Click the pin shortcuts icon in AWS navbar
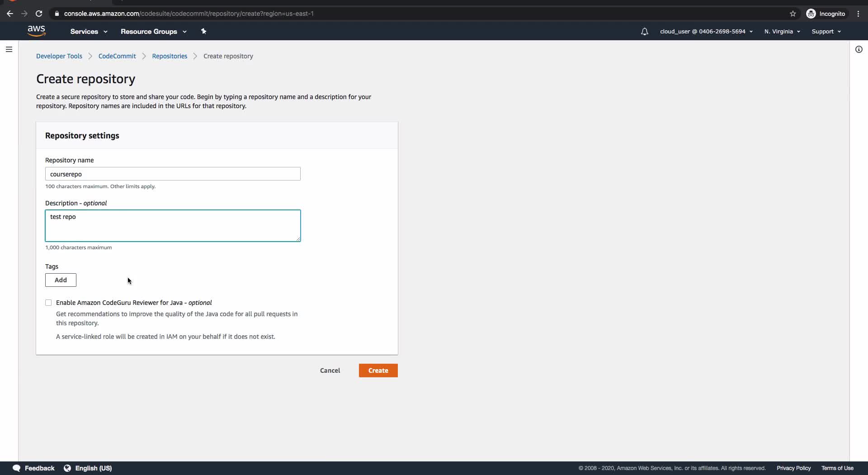The height and width of the screenshot is (475, 868). pos(203,31)
